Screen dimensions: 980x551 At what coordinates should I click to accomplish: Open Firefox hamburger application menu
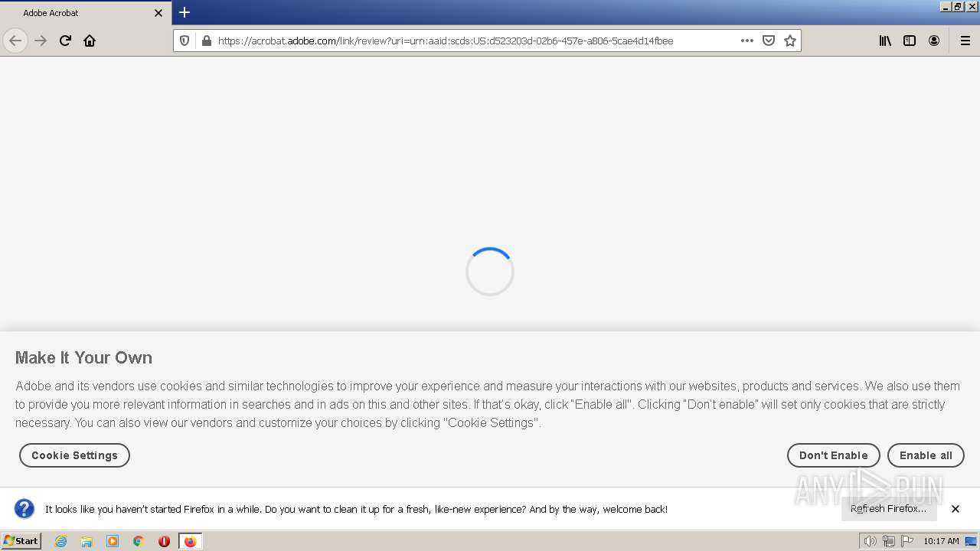(x=965, y=41)
